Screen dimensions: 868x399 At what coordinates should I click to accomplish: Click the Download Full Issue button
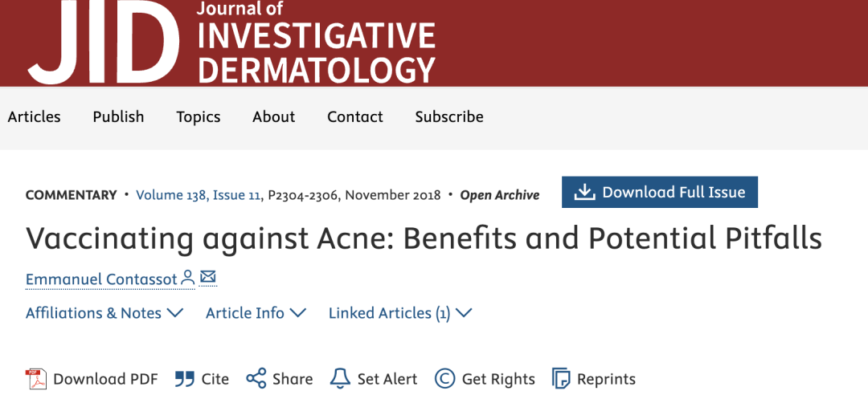(659, 193)
